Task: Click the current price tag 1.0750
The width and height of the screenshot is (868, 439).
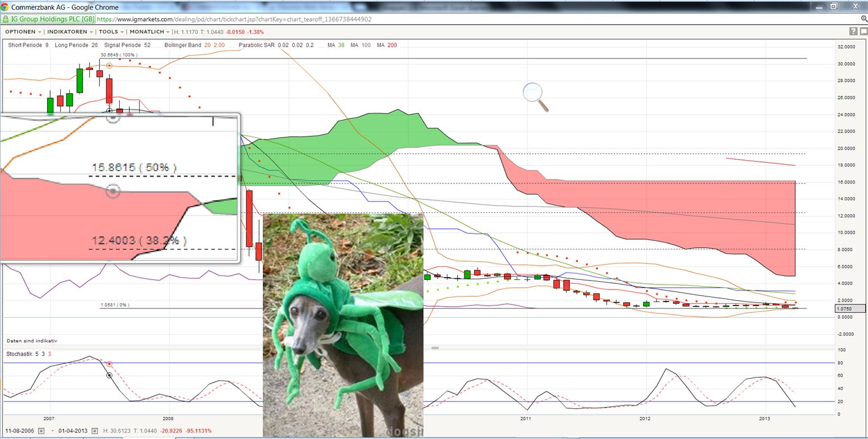Action: tap(850, 308)
